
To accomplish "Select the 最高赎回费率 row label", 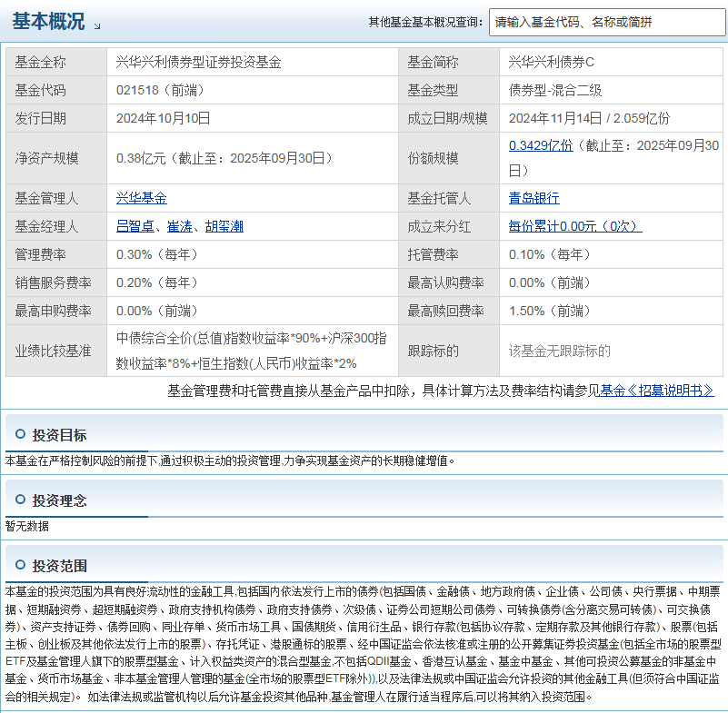I will tap(445, 311).
